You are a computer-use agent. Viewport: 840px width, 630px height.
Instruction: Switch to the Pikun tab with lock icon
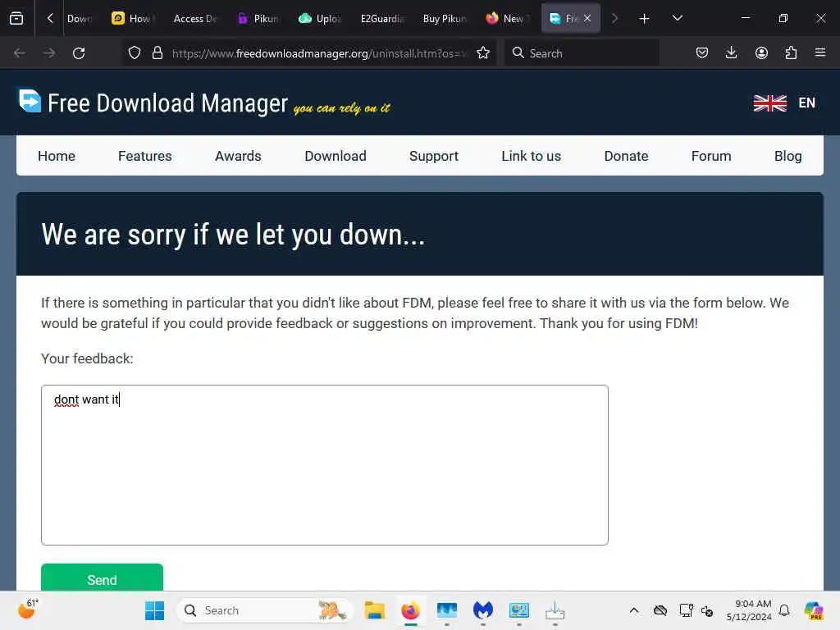[258, 19]
